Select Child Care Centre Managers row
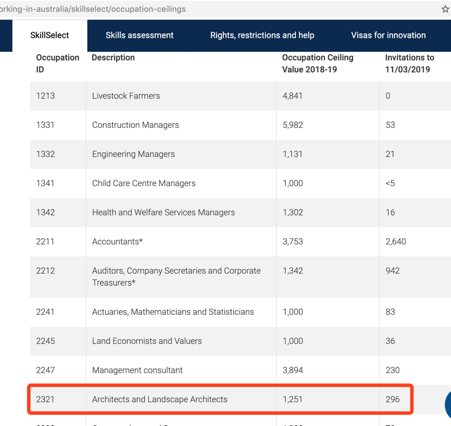The image size is (451, 426). tap(240, 183)
